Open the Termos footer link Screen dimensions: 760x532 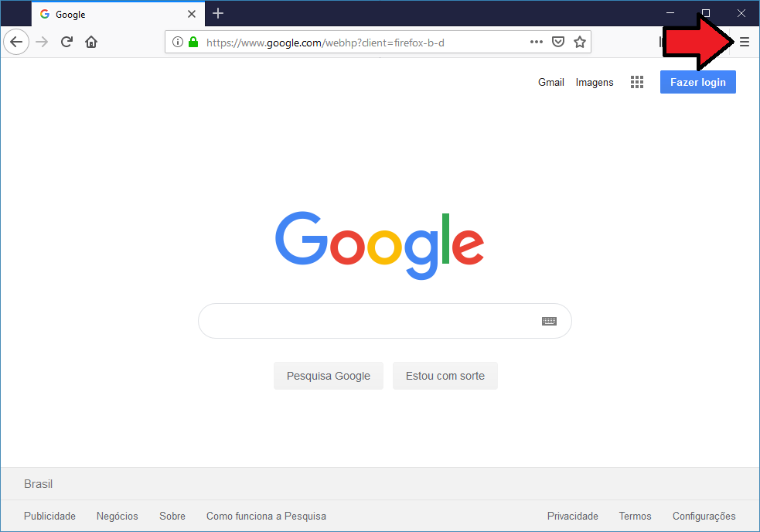click(635, 516)
